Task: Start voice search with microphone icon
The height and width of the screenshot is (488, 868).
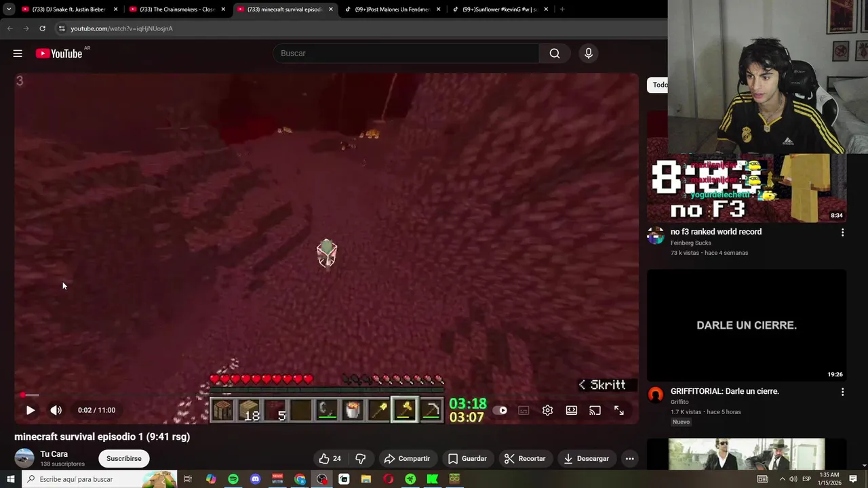Action: click(589, 54)
